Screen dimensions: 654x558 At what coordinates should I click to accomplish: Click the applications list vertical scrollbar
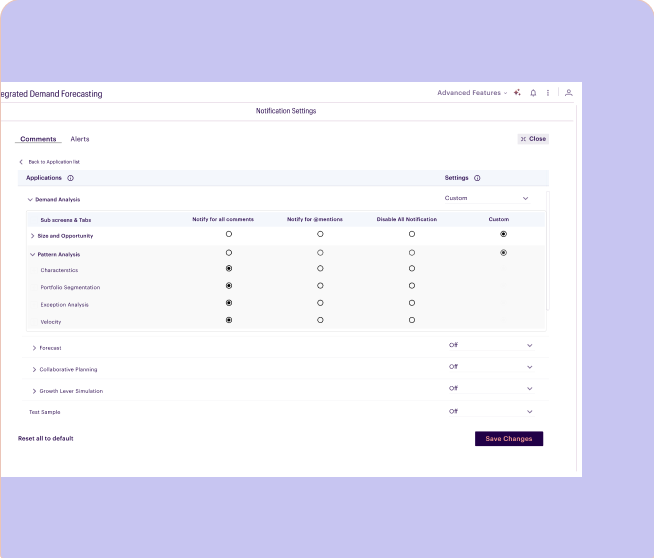pyautogui.click(x=548, y=250)
